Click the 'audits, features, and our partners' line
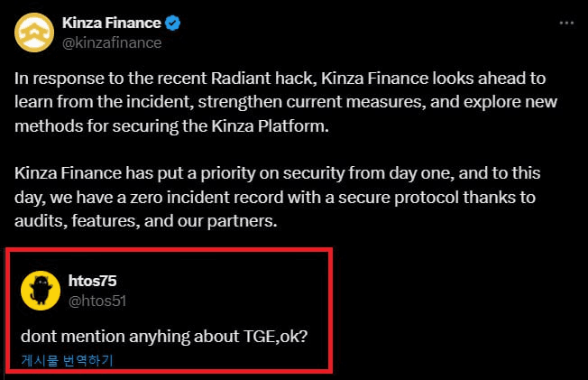The width and height of the screenshot is (588, 380). (x=146, y=221)
